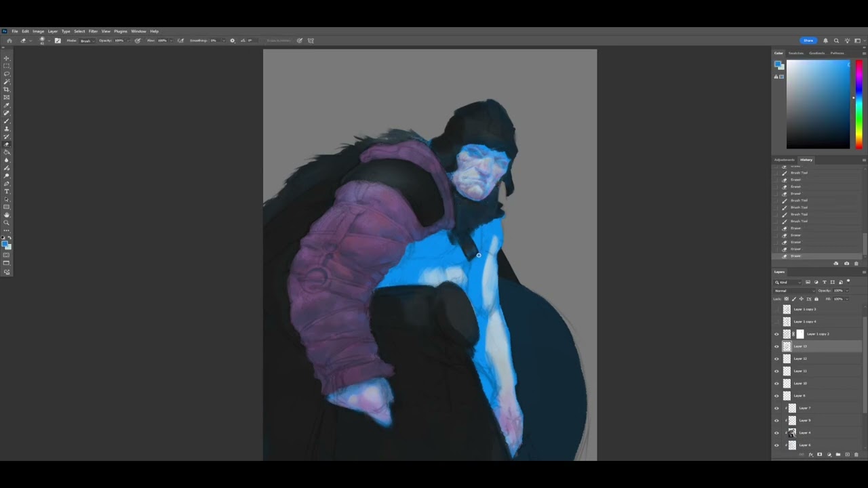Image resolution: width=868 pixels, height=488 pixels.
Task: Select the Hand tool
Action: pos(7,215)
